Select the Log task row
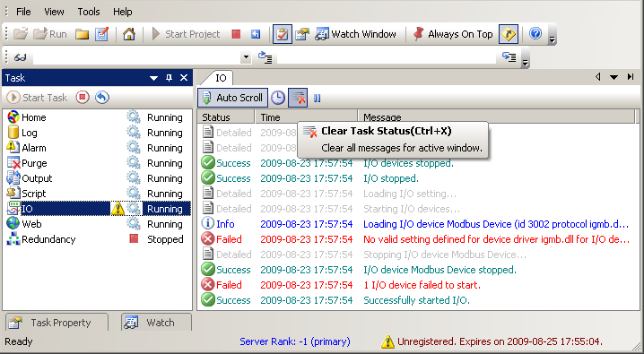 pos(98,133)
